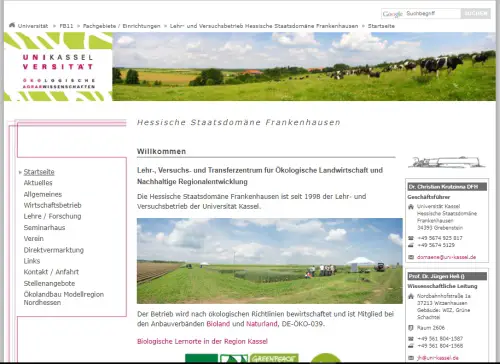Click fax icon beside +49 5674 5129
This screenshot has height=364, width=500.
pos(411,245)
